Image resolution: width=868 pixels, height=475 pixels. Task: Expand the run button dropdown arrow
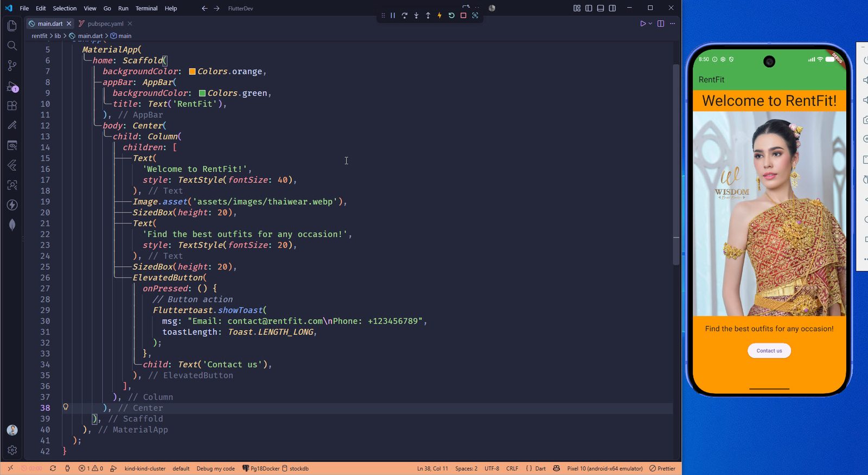coord(650,24)
